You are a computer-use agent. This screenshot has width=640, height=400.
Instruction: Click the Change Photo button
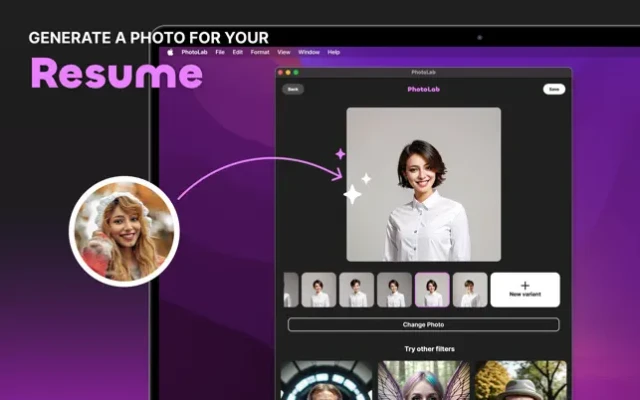423,325
